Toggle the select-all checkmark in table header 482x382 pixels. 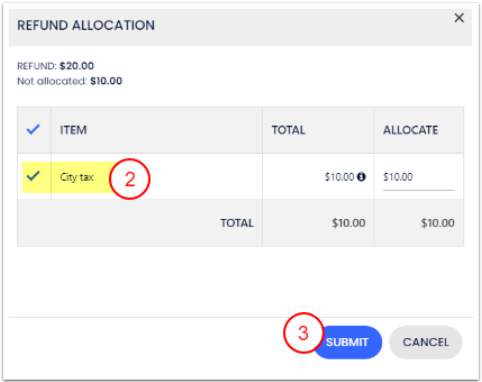[x=33, y=129]
